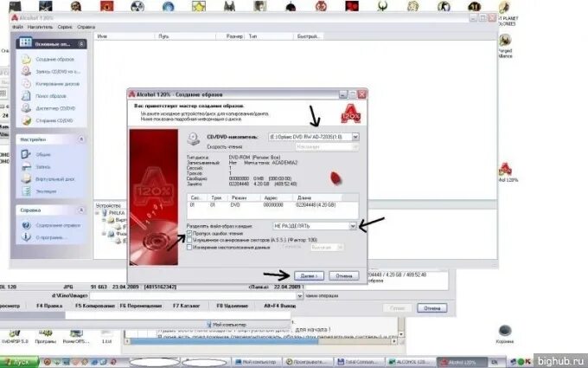Click the Alcohol 120% main window title icon
The image size is (588, 368).
point(15,17)
